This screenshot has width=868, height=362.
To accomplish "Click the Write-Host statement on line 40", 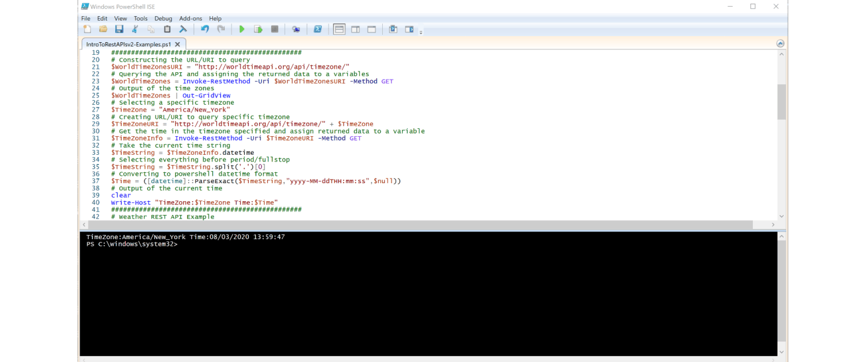I will click(x=194, y=202).
